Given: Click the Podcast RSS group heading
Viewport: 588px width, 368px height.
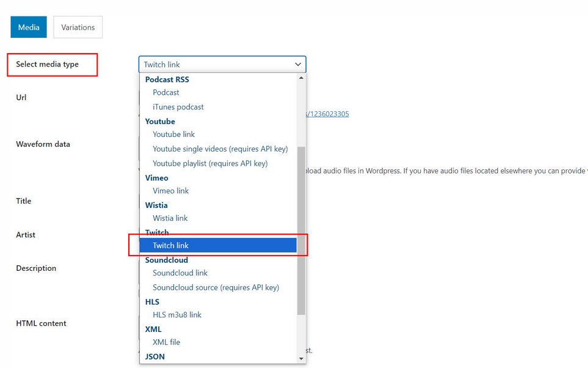Looking at the screenshot, I should 167,79.
